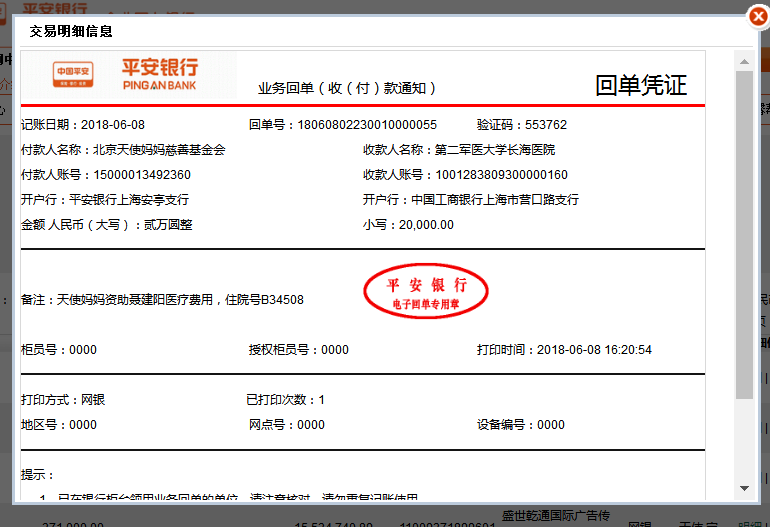Click the 验证码：553762 text

(522, 125)
